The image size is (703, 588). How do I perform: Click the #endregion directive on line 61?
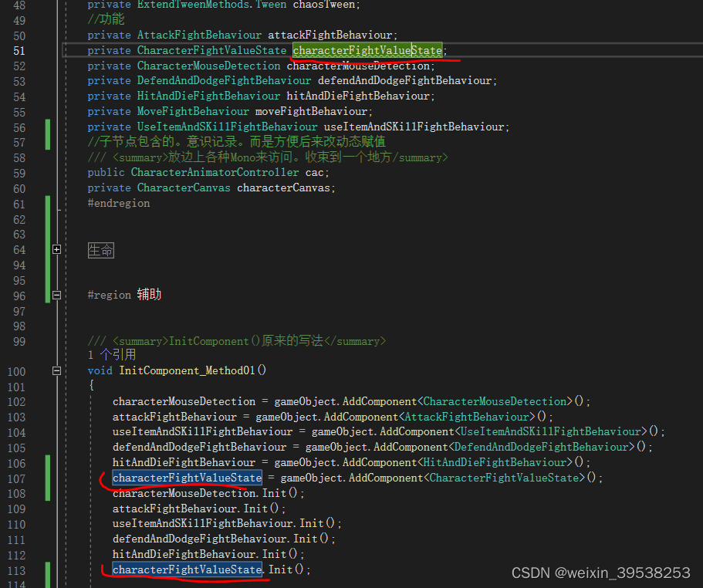(119, 203)
